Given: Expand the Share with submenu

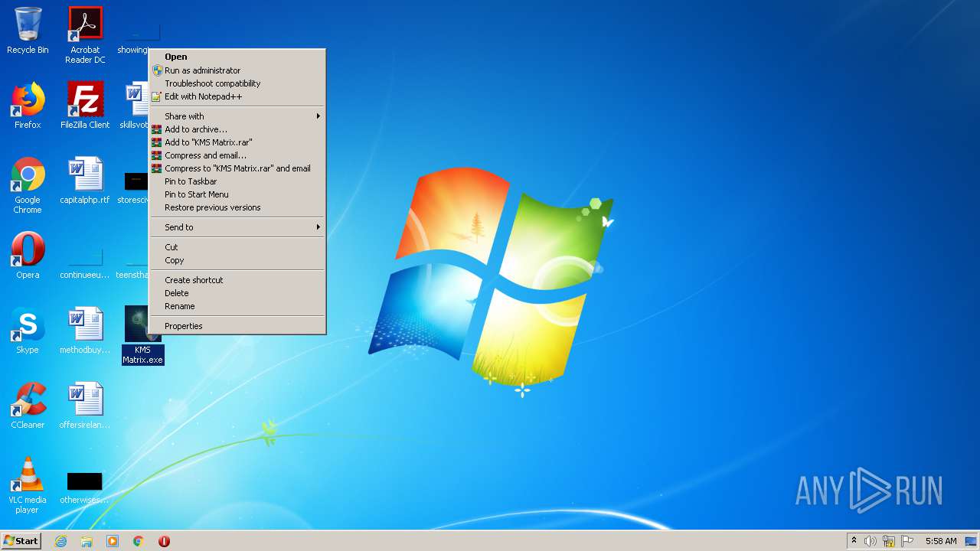Looking at the screenshot, I should (237, 116).
